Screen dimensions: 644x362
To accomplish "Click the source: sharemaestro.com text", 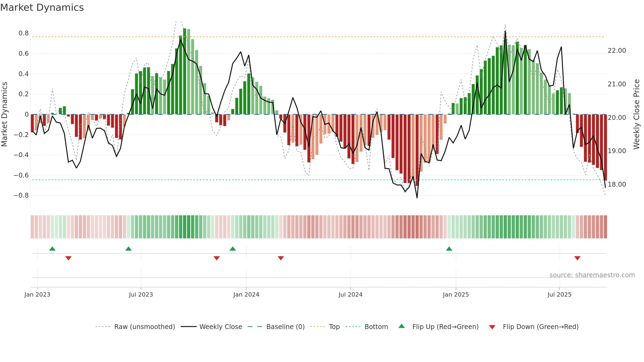I will coord(592,275).
